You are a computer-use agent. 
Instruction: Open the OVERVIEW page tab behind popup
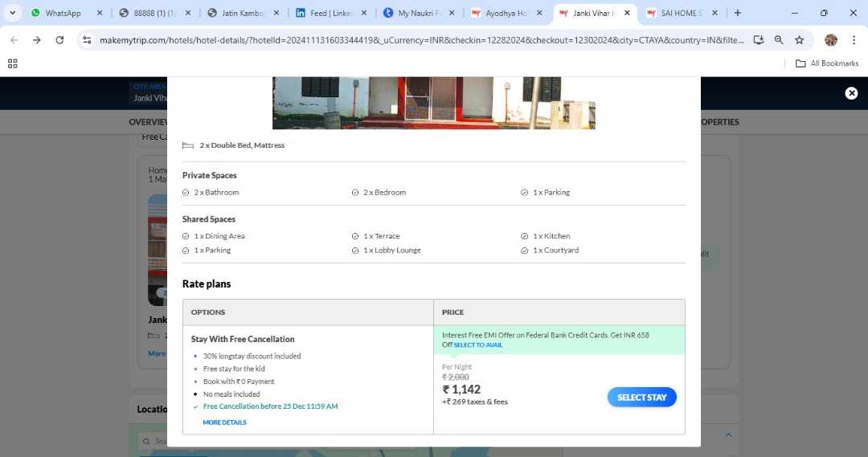tap(148, 122)
